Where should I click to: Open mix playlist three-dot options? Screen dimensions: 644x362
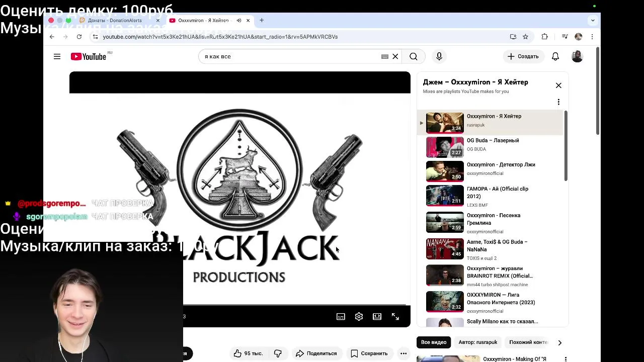point(558,102)
